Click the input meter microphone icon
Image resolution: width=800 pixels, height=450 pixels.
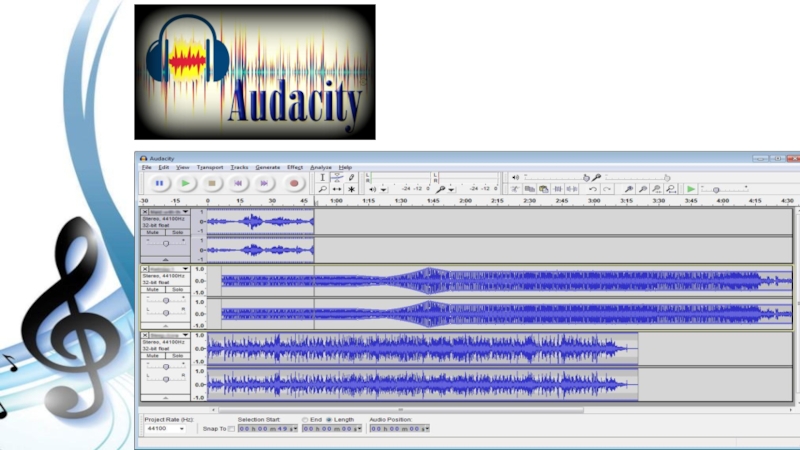coord(440,189)
